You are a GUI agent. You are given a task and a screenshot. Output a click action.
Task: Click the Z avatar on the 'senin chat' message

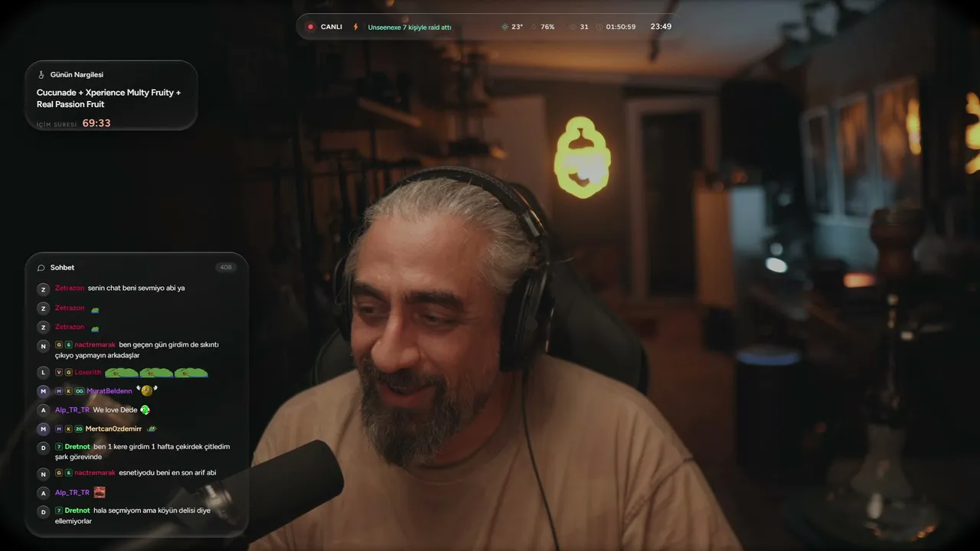pyautogui.click(x=43, y=289)
